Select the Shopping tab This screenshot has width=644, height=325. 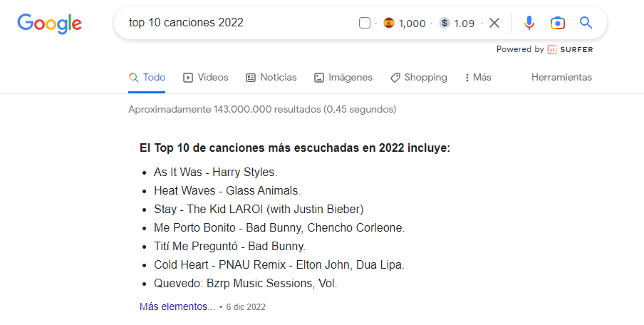(418, 77)
